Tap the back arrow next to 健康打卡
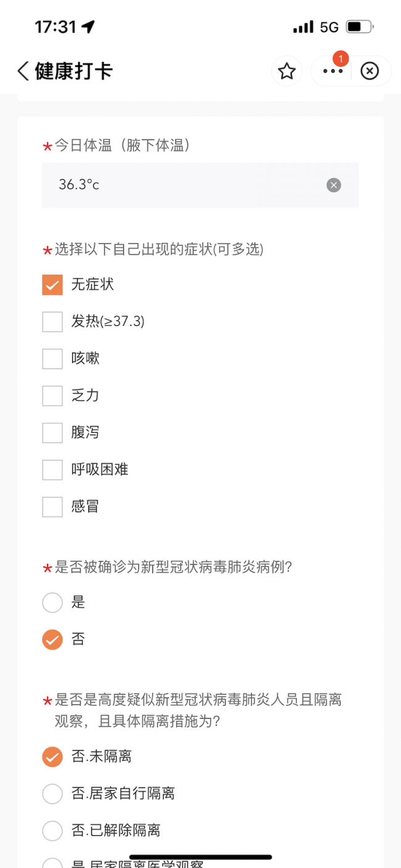 coord(23,71)
